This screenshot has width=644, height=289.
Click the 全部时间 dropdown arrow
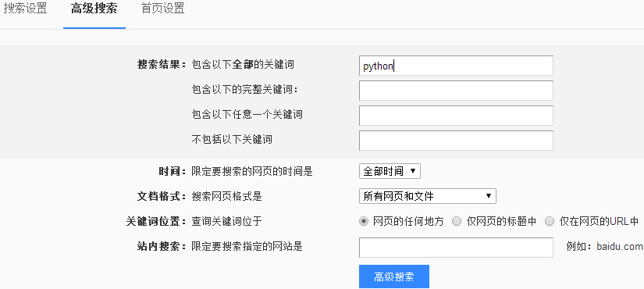(x=413, y=171)
